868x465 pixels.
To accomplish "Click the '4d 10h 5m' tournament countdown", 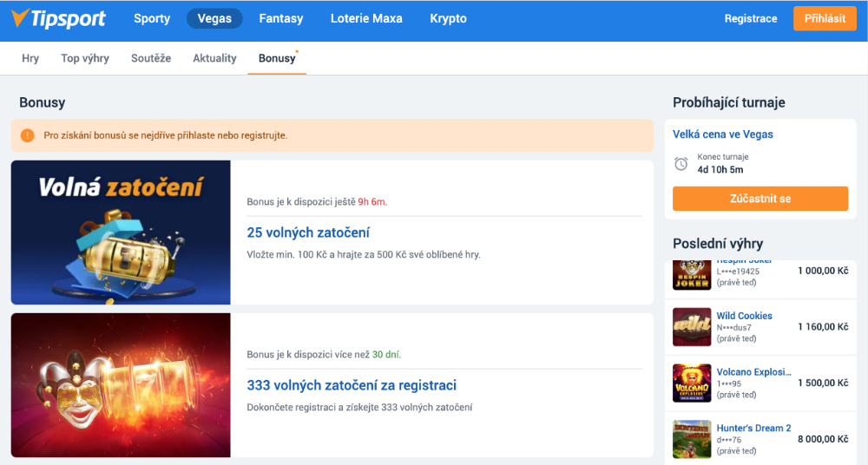I will coord(720,169).
